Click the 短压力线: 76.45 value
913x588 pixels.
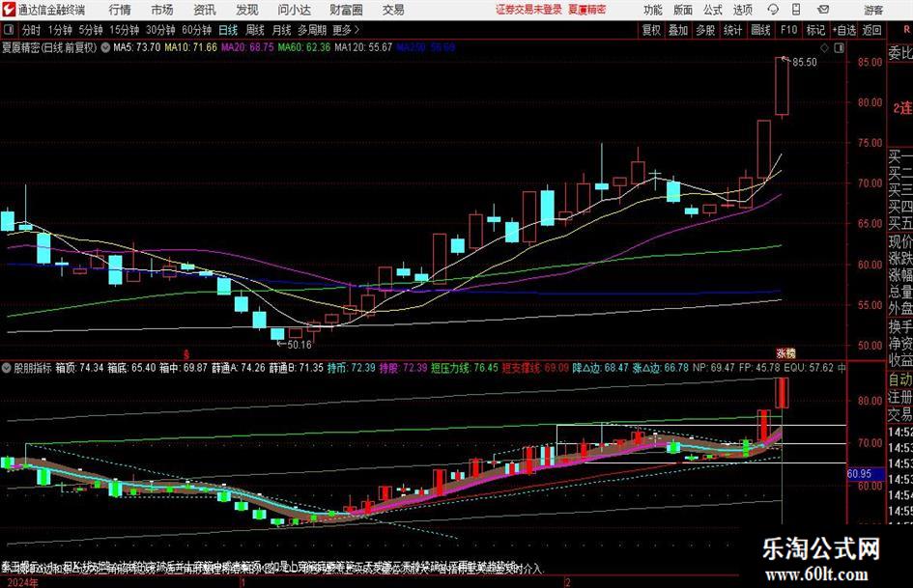(x=465, y=368)
